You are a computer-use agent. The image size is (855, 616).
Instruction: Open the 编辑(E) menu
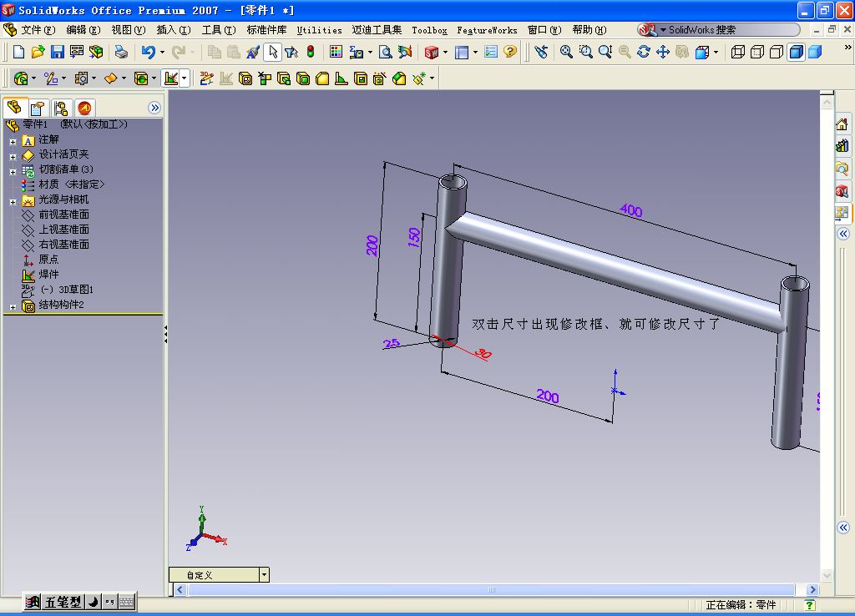pyautogui.click(x=83, y=30)
